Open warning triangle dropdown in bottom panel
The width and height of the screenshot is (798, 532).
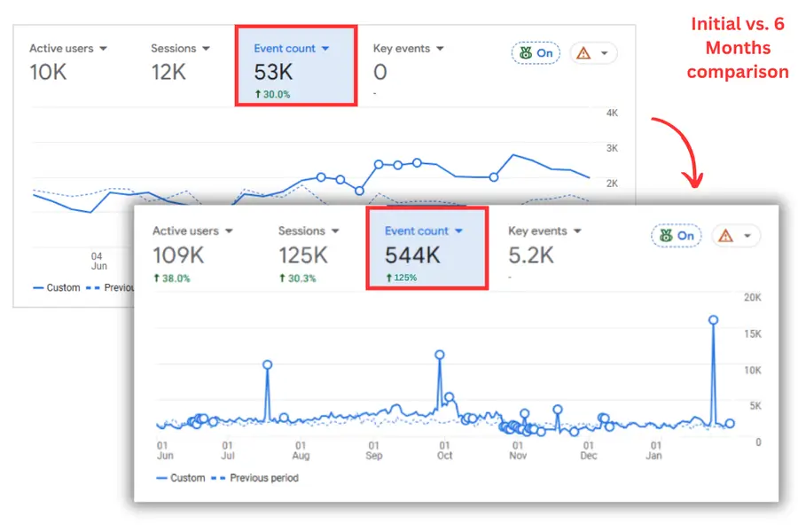click(736, 236)
